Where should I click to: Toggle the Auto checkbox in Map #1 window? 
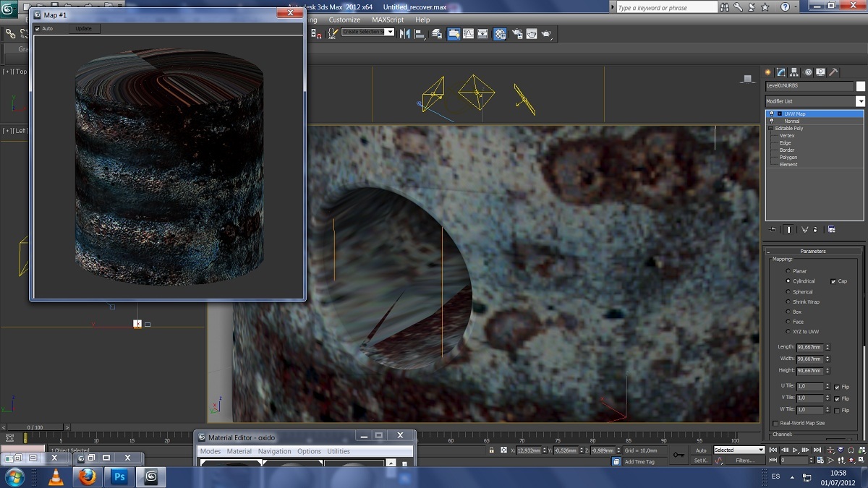[38, 29]
